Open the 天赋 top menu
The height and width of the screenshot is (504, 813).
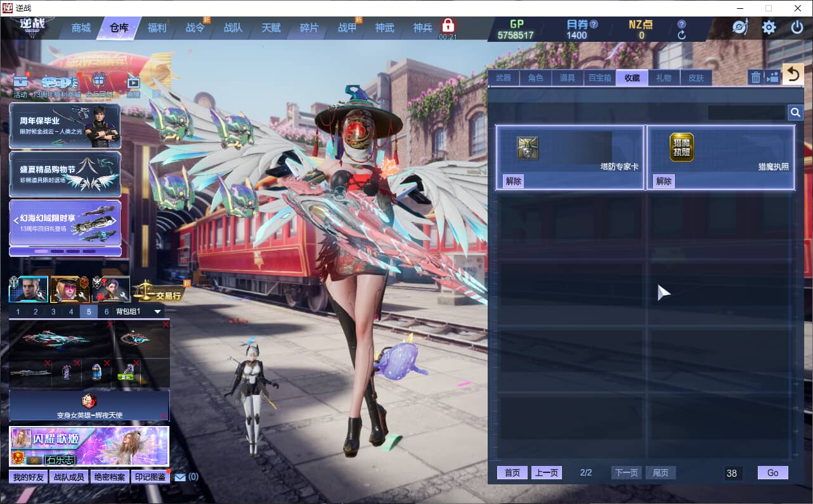pyautogui.click(x=271, y=28)
